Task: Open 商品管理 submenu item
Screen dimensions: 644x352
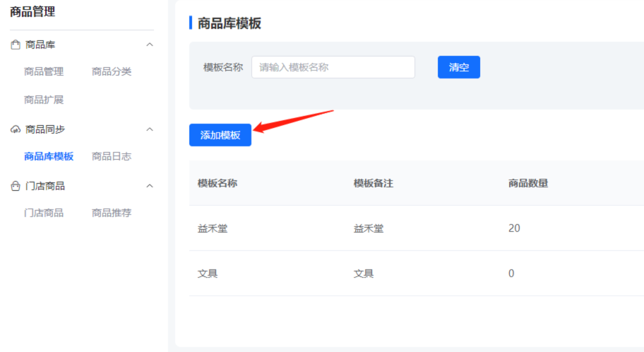Action: coord(44,71)
